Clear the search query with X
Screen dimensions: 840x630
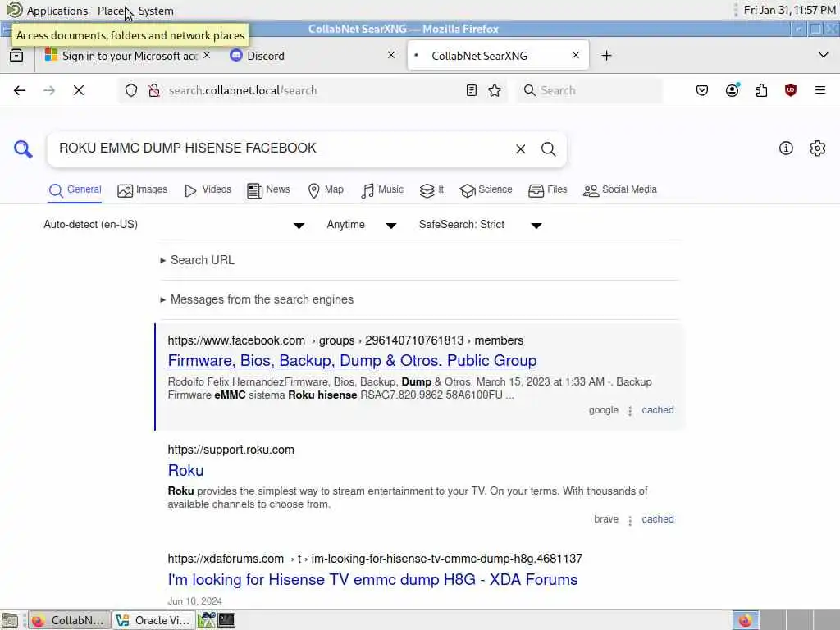point(521,149)
